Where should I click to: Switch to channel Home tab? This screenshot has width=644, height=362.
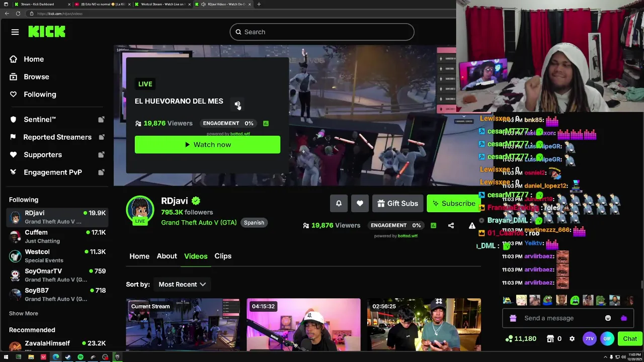tap(139, 256)
